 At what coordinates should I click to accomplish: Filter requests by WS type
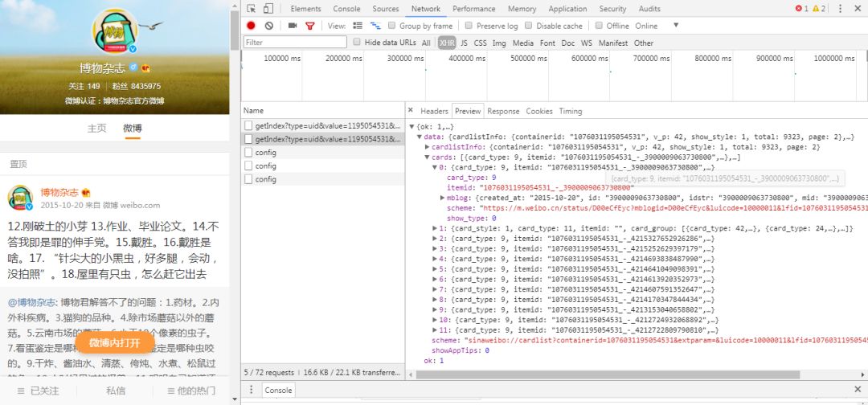point(586,43)
